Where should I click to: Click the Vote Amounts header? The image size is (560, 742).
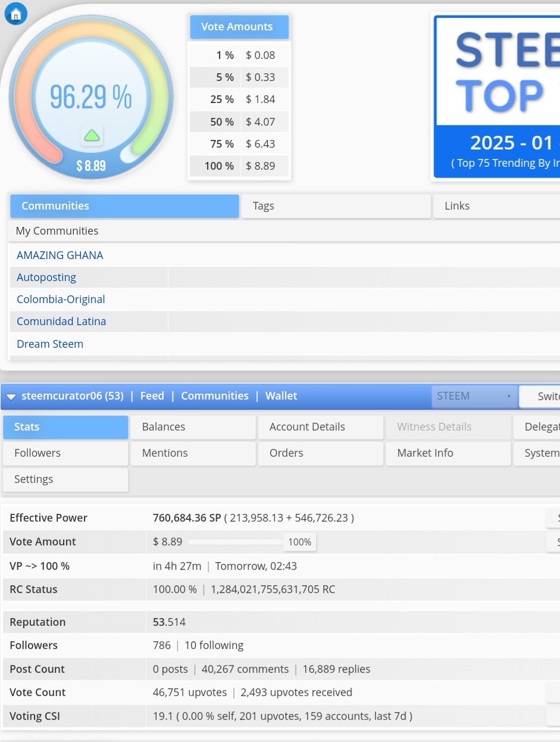point(239,27)
